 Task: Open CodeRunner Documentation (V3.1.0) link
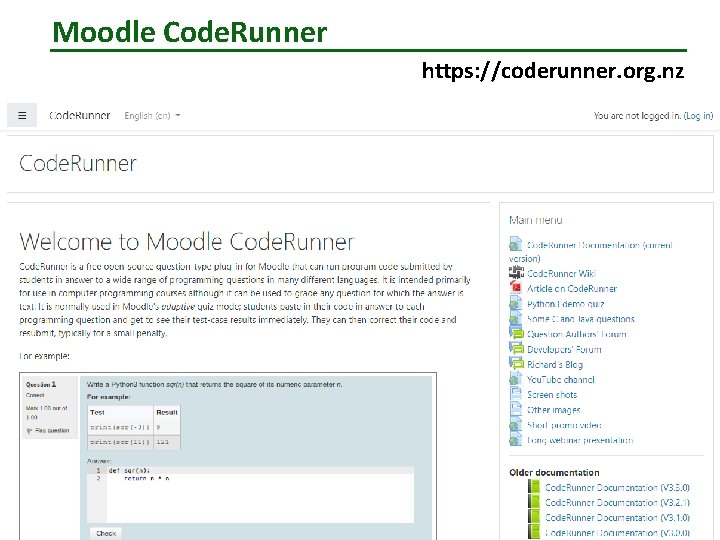tap(617, 518)
